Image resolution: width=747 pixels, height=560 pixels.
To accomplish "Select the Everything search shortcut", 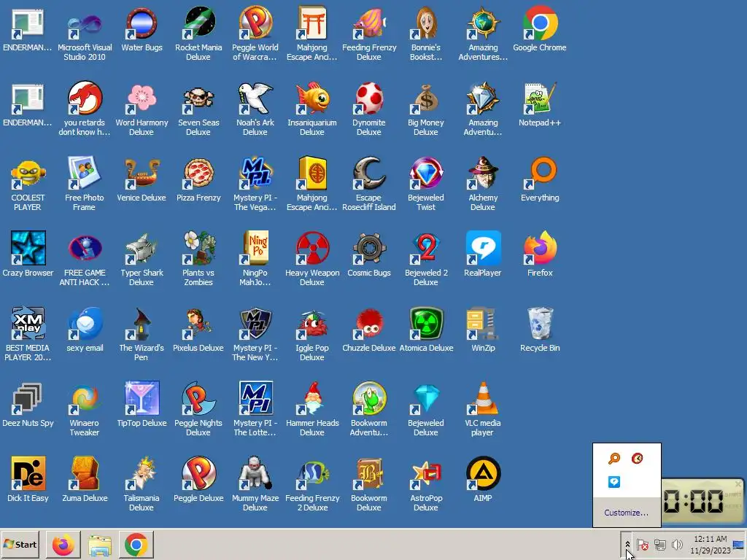I will click(539, 180).
